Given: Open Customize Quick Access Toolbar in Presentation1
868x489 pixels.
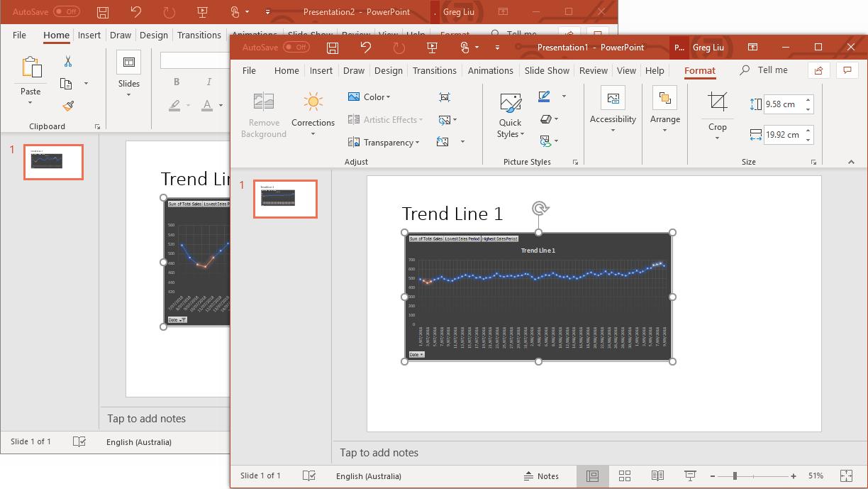Looking at the screenshot, I should click(x=497, y=48).
